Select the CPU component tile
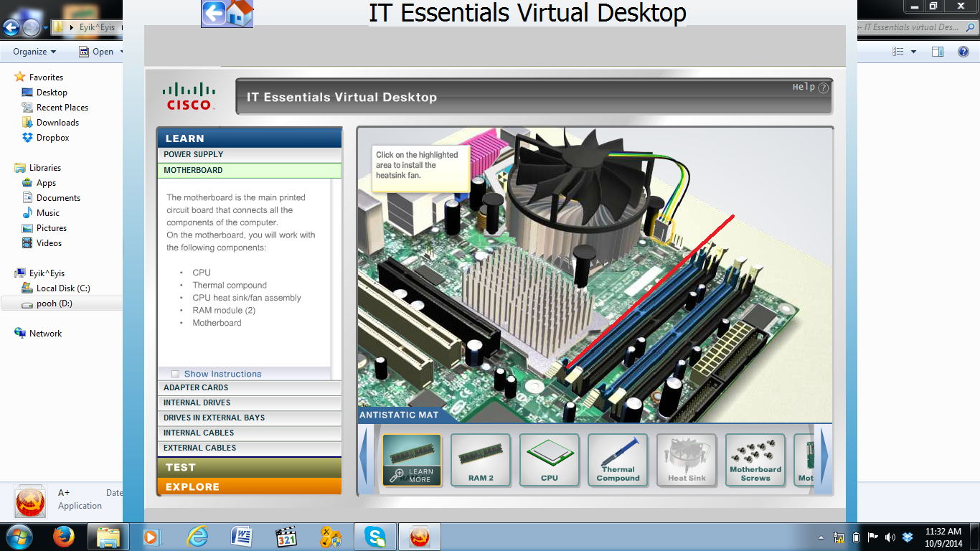The height and width of the screenshot is (551, 980). (550, 460)
